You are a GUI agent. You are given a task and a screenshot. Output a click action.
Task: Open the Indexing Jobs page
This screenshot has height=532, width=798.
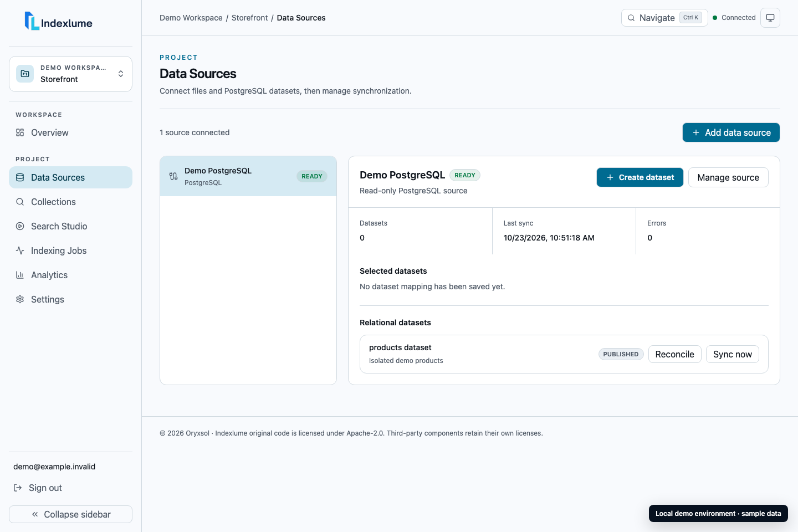point(70,250)
